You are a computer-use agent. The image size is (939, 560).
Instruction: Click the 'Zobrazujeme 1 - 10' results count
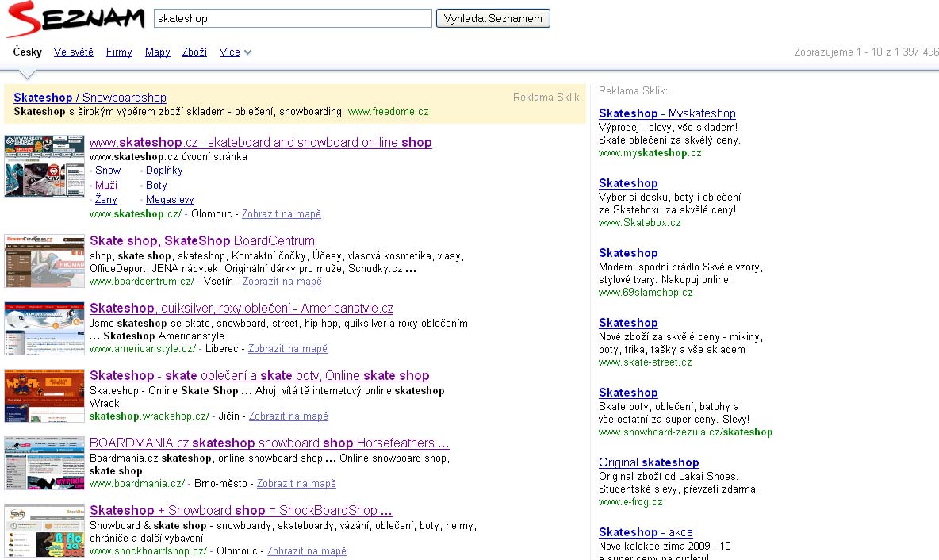tap(867, 52)
